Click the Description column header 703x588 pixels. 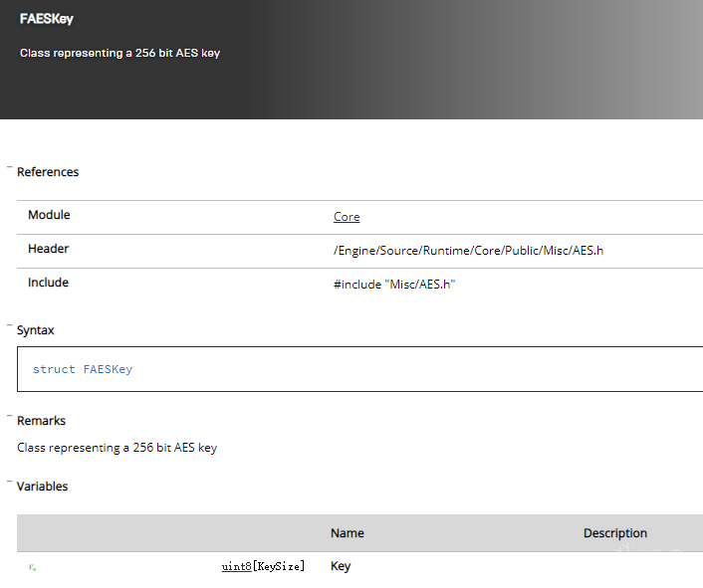pos(614,533)
